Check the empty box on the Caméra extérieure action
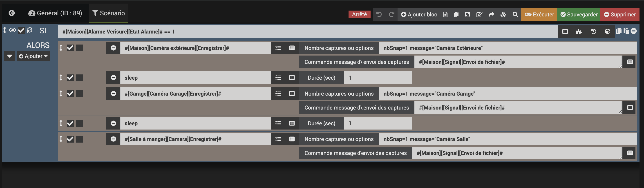This screenshot has height=188, width=644. (80, 48)
